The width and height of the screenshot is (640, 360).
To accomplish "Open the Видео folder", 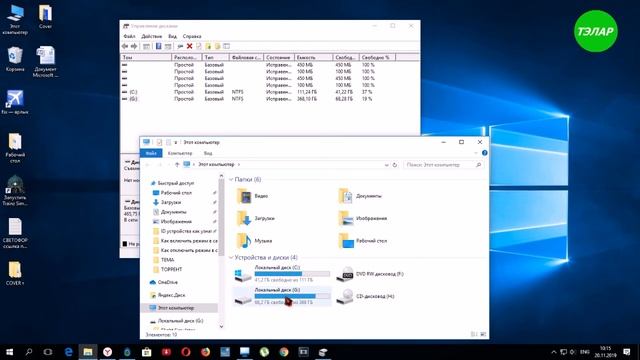I will coord(252,196).
